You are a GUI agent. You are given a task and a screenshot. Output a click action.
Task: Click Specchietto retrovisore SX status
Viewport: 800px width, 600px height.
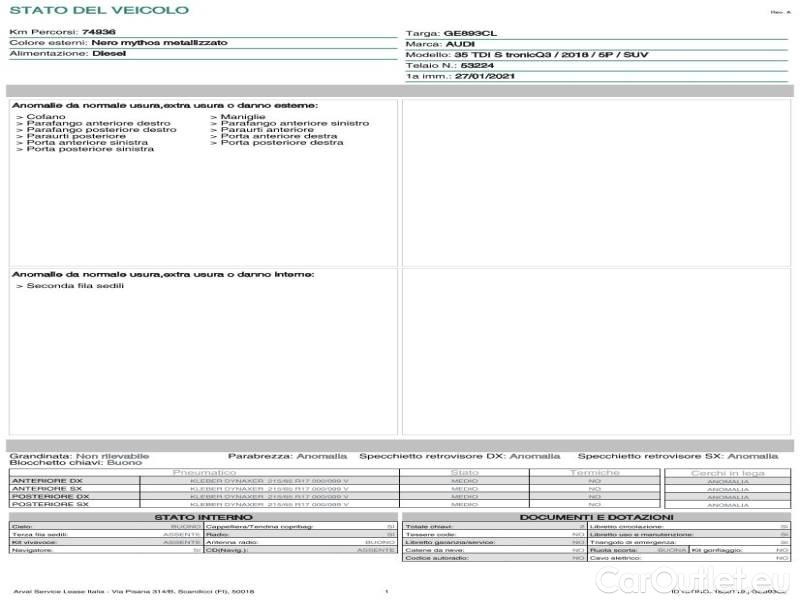pos(678,456)
